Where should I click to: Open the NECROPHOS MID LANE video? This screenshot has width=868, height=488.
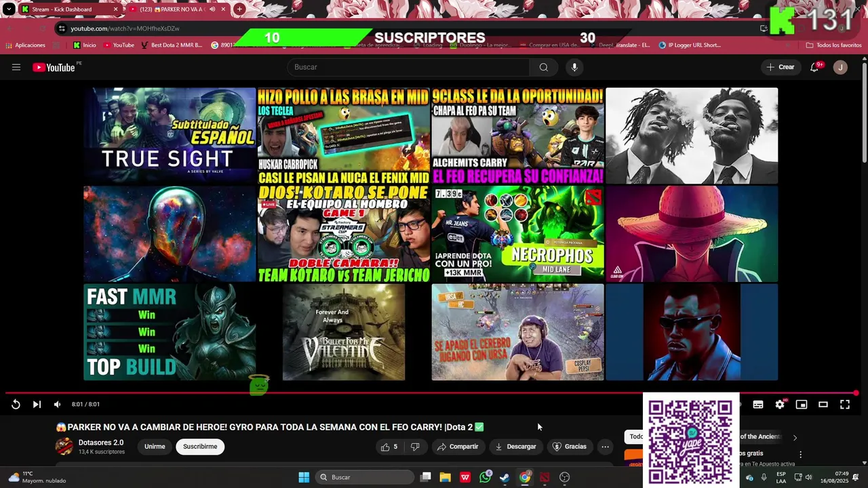[517, 234]
